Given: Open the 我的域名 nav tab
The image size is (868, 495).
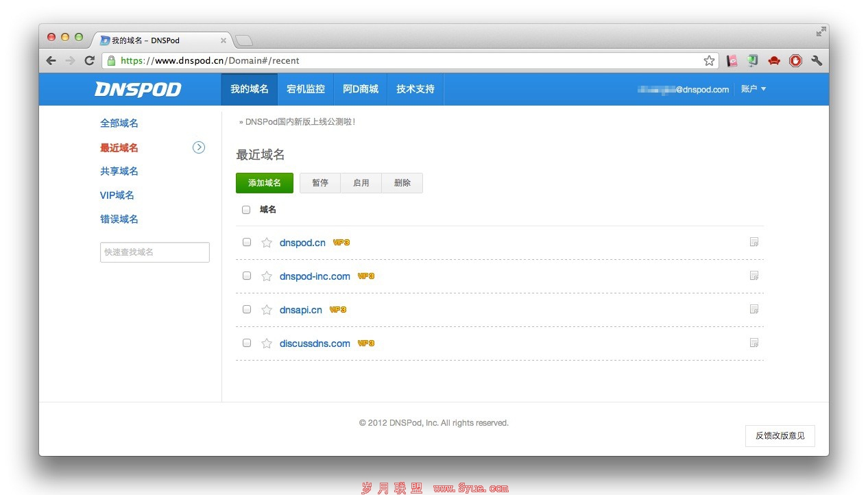Looking at the screenshot, I should click(250, 89).
